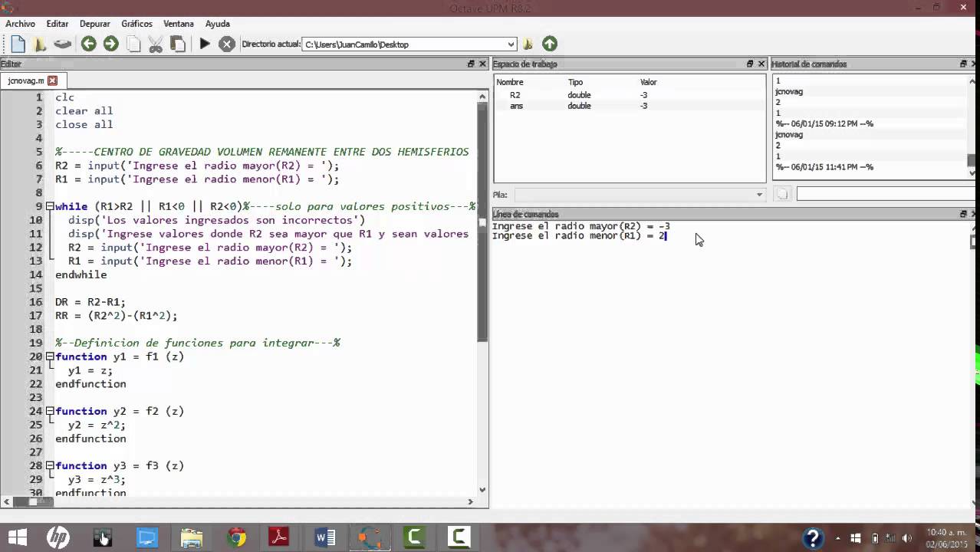Stop execution with the gray X icon

227,44
